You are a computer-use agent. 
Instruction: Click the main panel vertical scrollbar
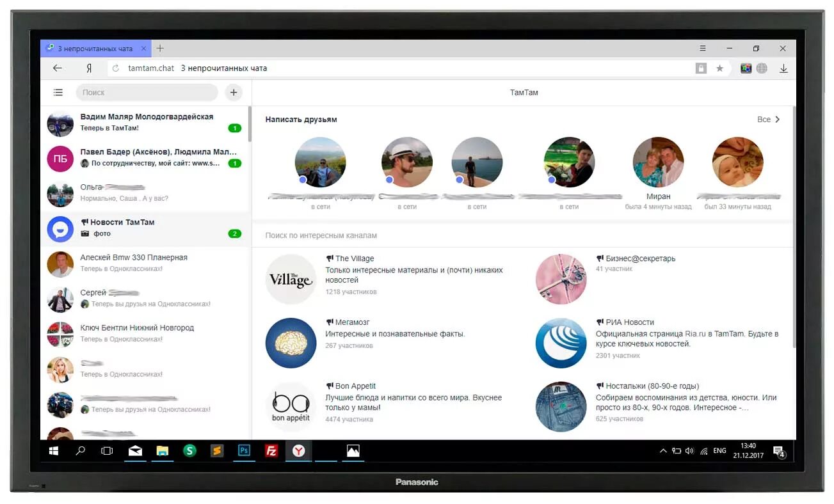coord(794,227)
